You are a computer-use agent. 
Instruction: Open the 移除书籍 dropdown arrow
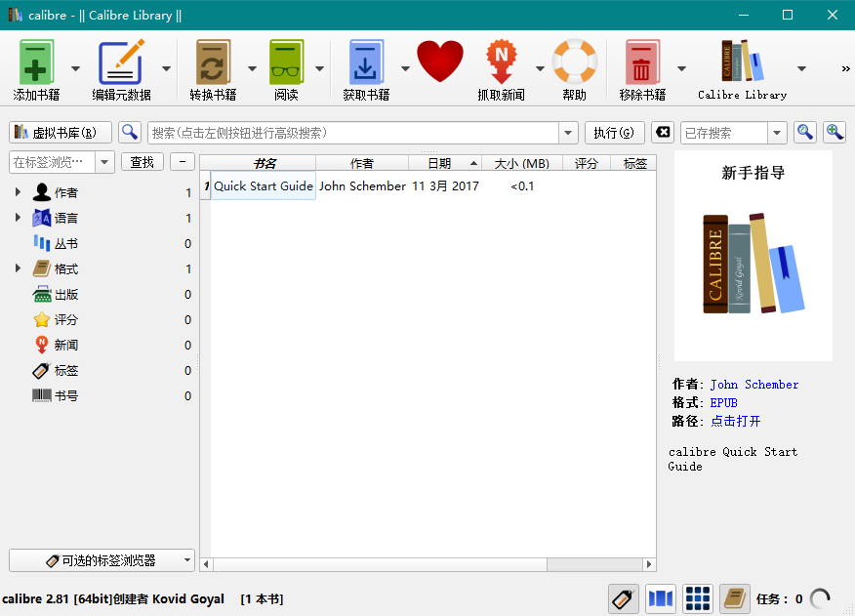[681, 68]
